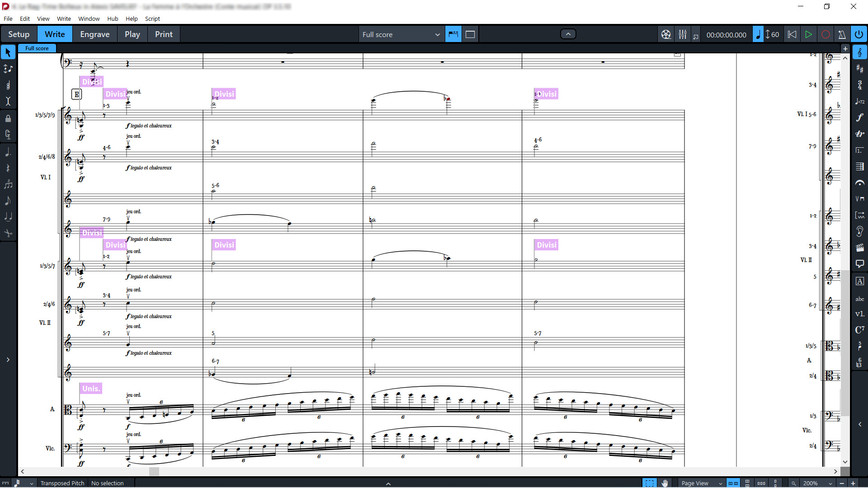Open the Full score layout dropdown
The height and width of the screenshot is (488, 868).
pyautogui.click(x=401, y=34)
